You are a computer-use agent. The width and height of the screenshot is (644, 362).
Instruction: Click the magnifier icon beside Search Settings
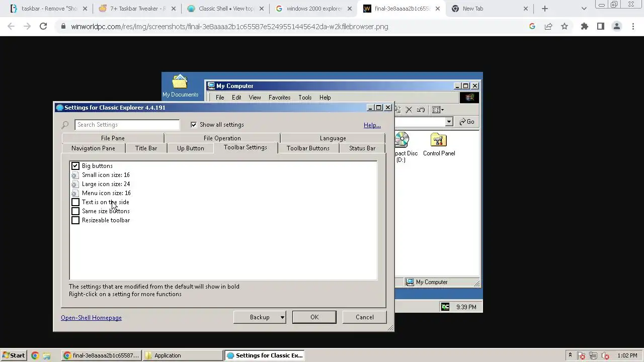pos(65,125)
